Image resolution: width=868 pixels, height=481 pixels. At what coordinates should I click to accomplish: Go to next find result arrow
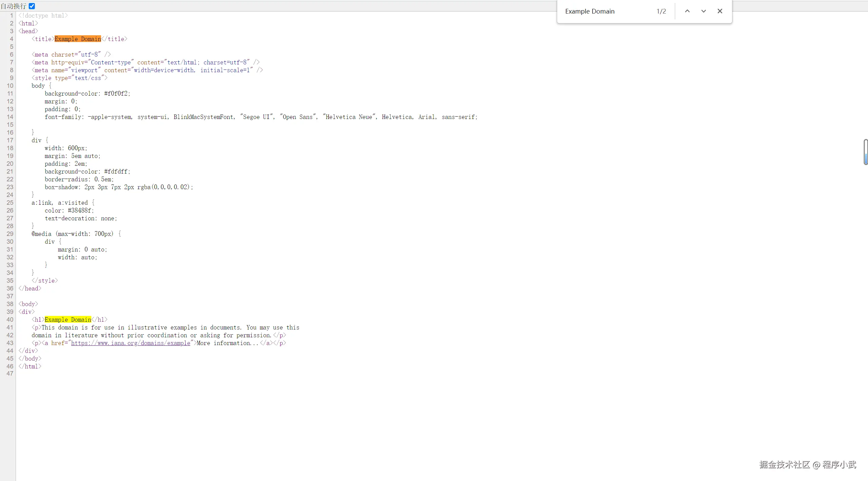coord(703,11)
